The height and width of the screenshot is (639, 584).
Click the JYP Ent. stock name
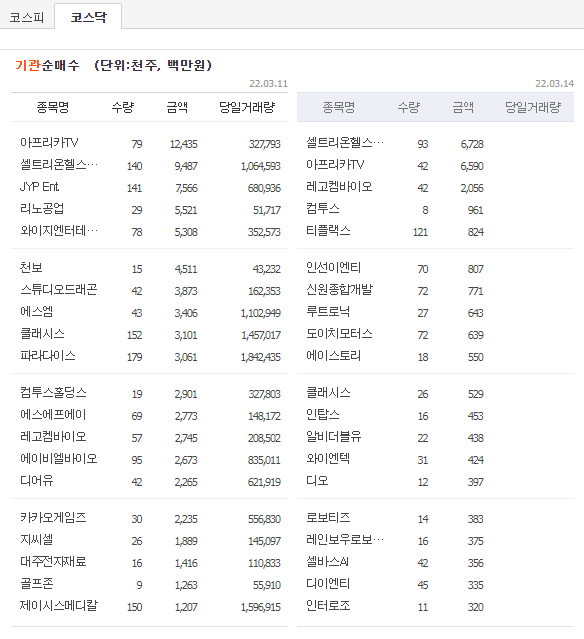(40, 187)
